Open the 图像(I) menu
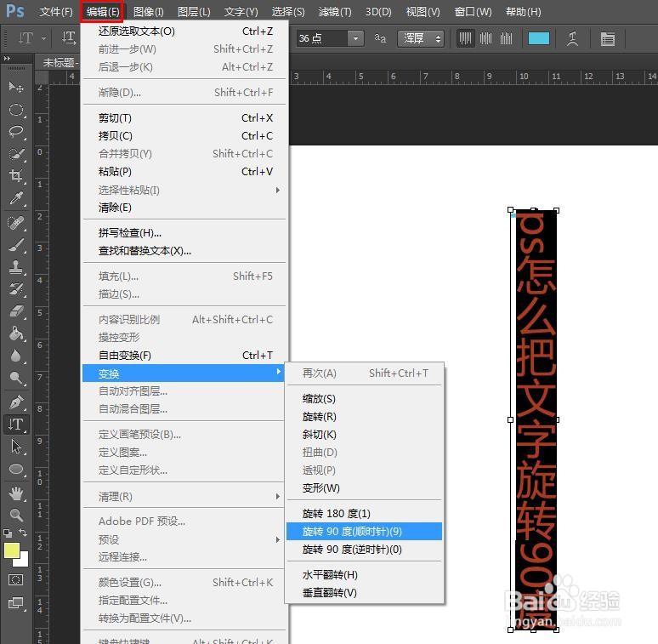The width and height of the screenshot is (658, 644). [x=148, y=12]
